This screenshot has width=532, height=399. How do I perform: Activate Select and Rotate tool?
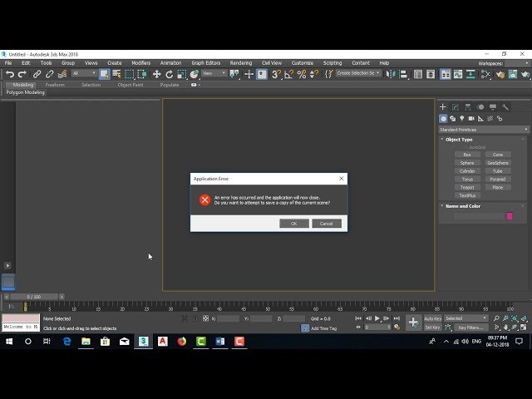click(x=169, y=74)
